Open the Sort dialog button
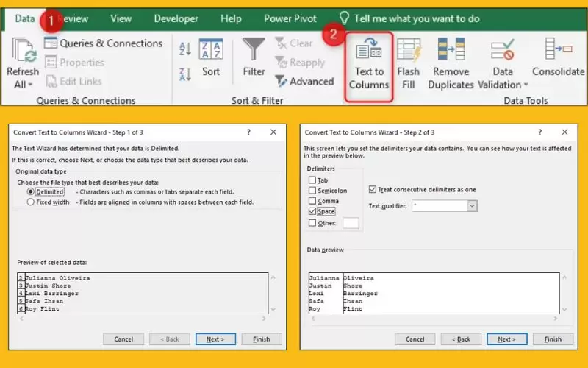The height and width of the screenshot is (368, 588). coord(211,57)
